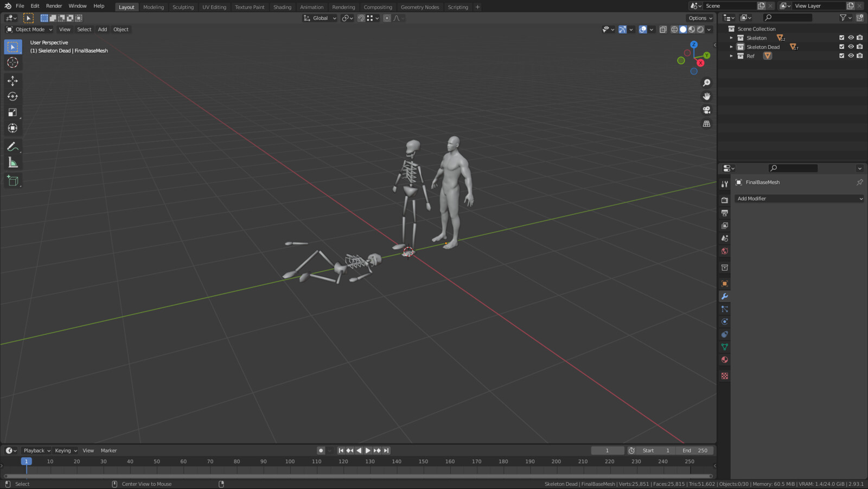
Task: Click the zoom magnifier viewport icon
Action: click(x=706, y=82)
